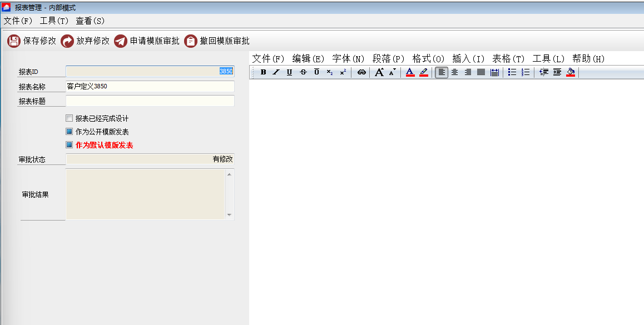Click the '报表ID' label
644x325 pixels.
[28, 72]
